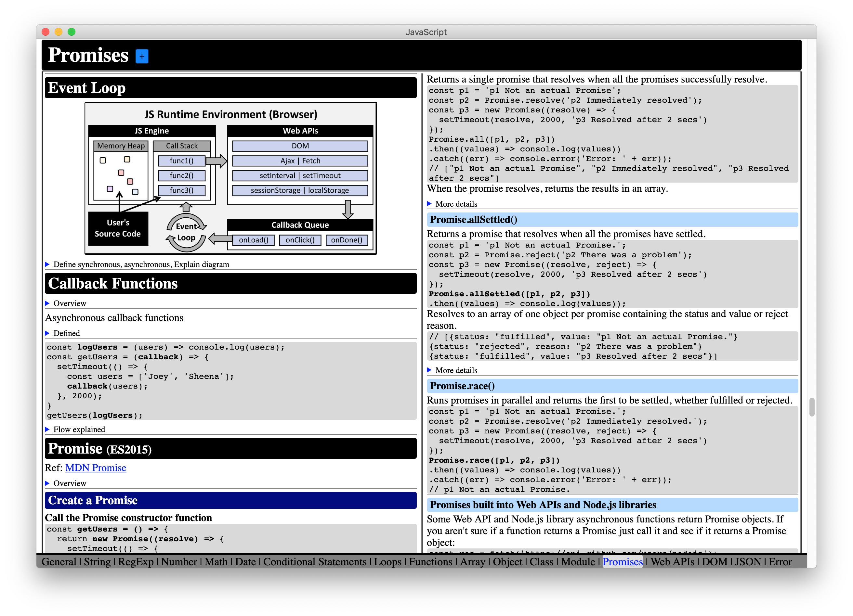Select the Math section
This screenshot has height=616, width=853.
(x=216, y=561)
